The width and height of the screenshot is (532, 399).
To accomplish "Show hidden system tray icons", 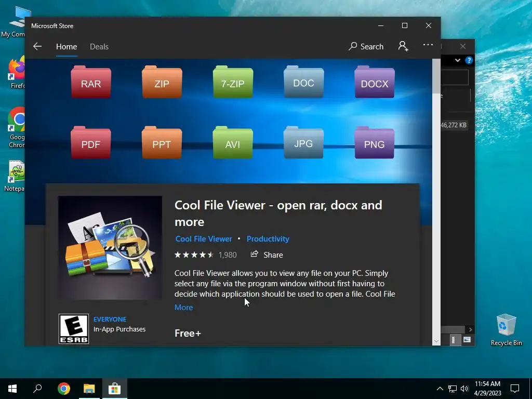I will pos(440,389).
